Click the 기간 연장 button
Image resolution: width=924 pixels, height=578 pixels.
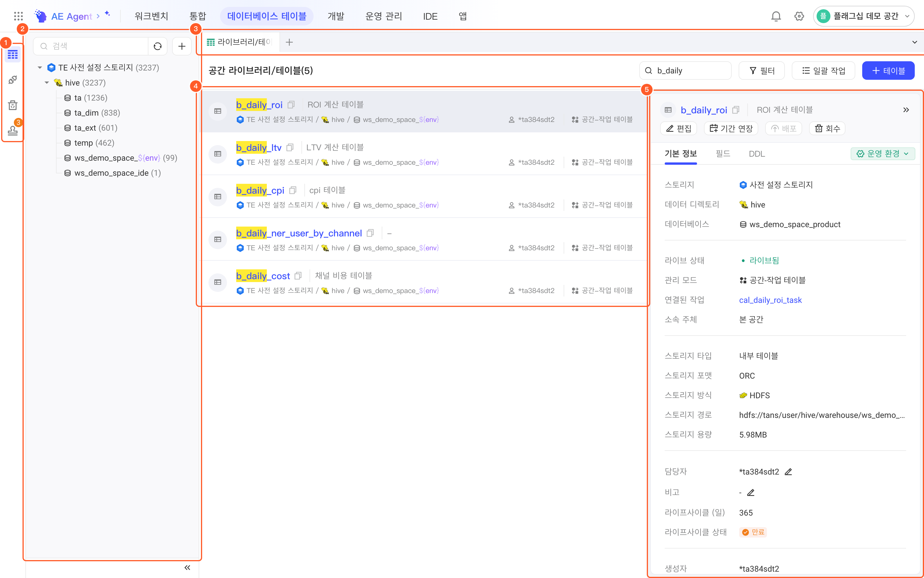(731, 128)
